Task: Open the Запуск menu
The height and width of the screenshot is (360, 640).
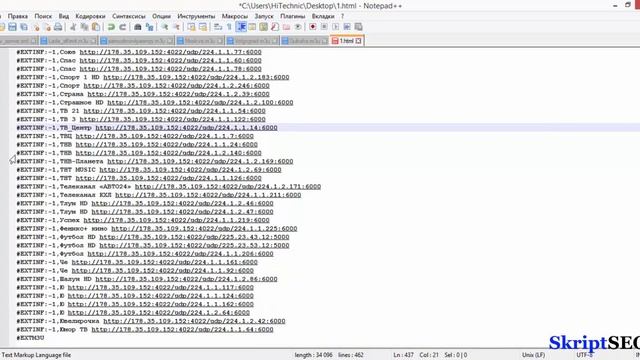Action: 264,16
